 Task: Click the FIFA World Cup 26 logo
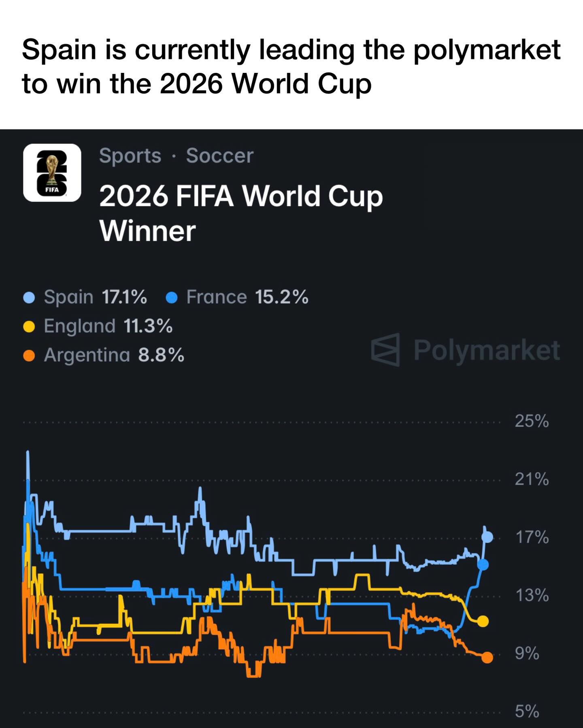(52, 173)
